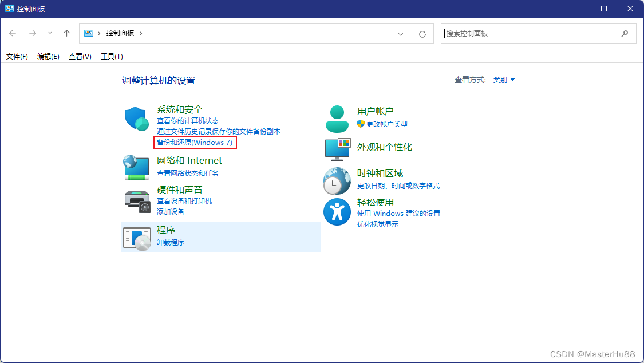Click the 卸载程序 link

[x=171, y=242]
